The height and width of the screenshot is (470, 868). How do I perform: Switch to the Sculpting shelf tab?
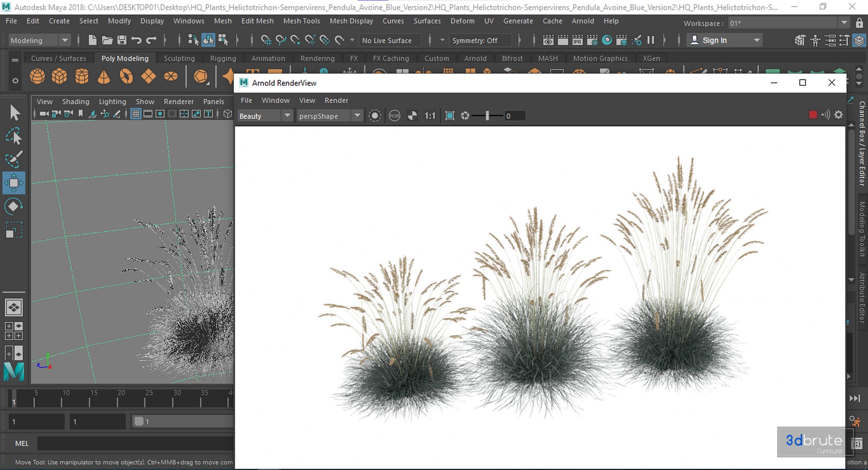[x=179, y=58]
